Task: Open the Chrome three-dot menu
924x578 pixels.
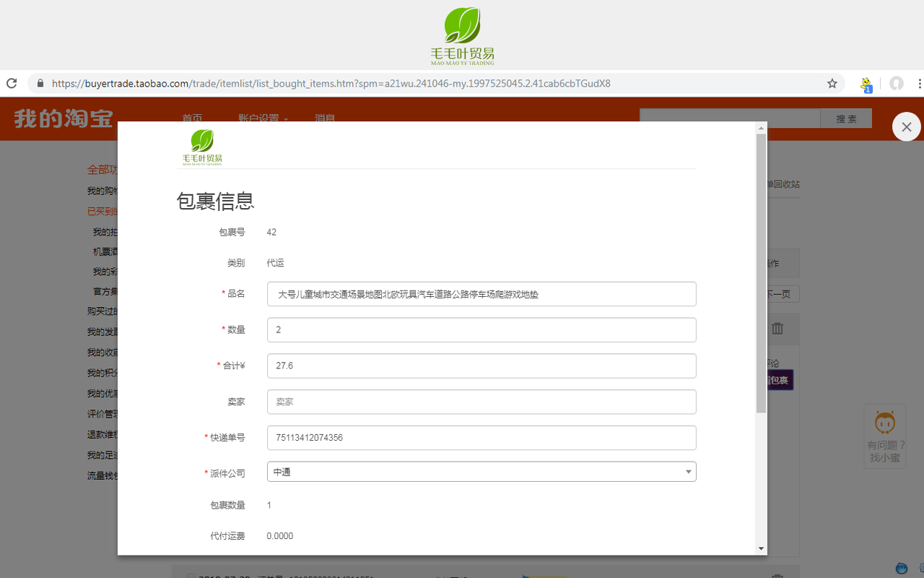Action: [x=918, y=84]
